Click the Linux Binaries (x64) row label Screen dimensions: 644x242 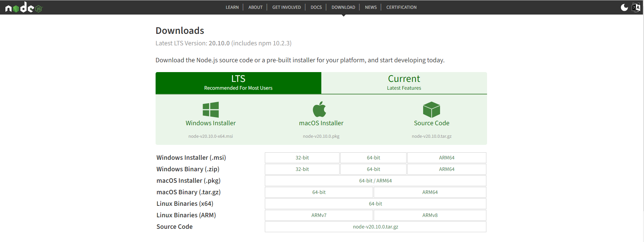coord(185,204)
